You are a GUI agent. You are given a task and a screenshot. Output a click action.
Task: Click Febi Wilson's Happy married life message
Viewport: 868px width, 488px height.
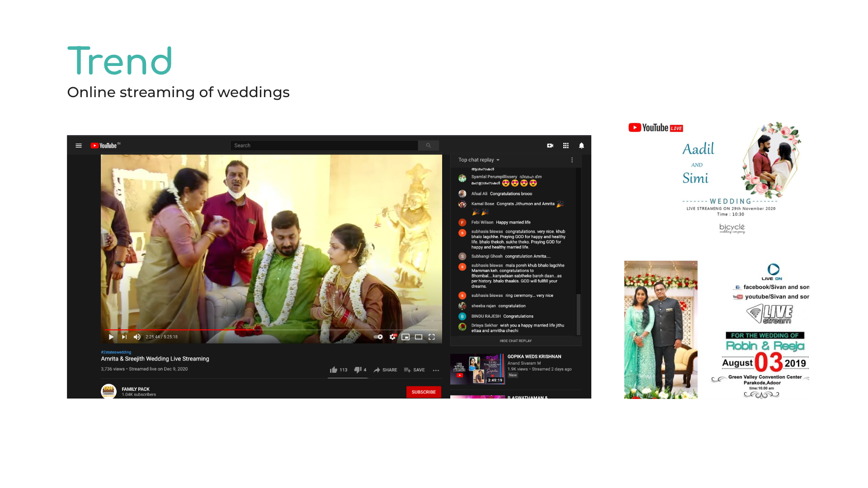pyautogui.click(x=513, y=222)
